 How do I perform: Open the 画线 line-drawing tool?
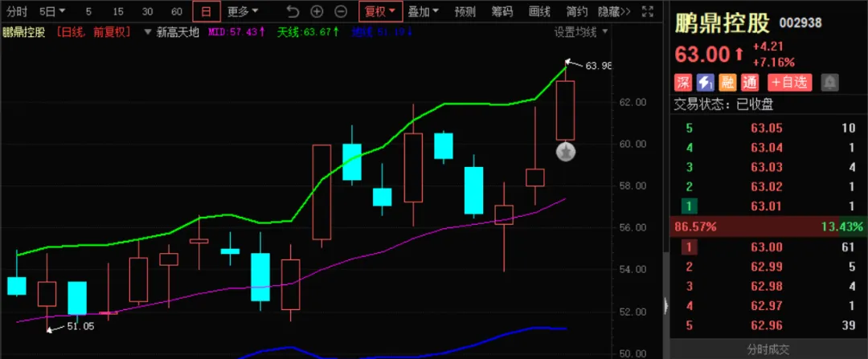pyautogui.click(x=540, y=11)
